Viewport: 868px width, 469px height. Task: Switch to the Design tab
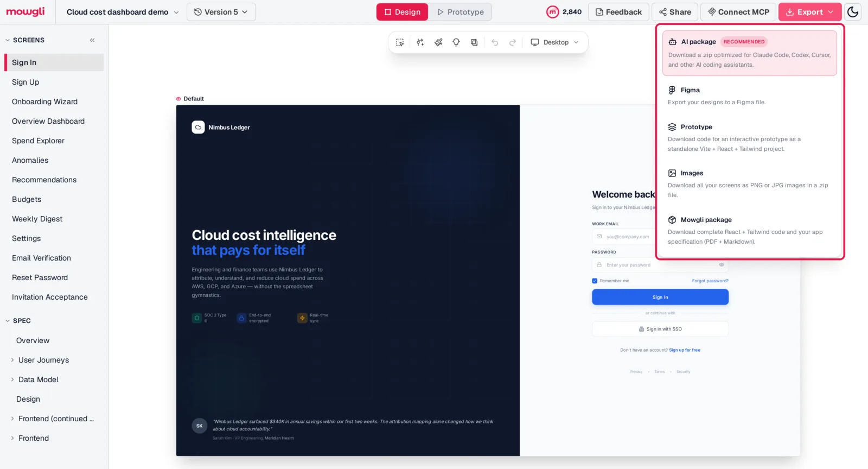[x=402, y=12]
